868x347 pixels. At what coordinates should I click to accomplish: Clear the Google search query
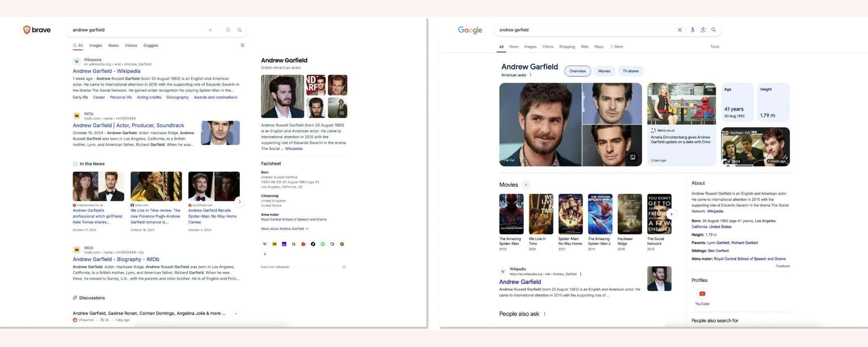point(680,30)
